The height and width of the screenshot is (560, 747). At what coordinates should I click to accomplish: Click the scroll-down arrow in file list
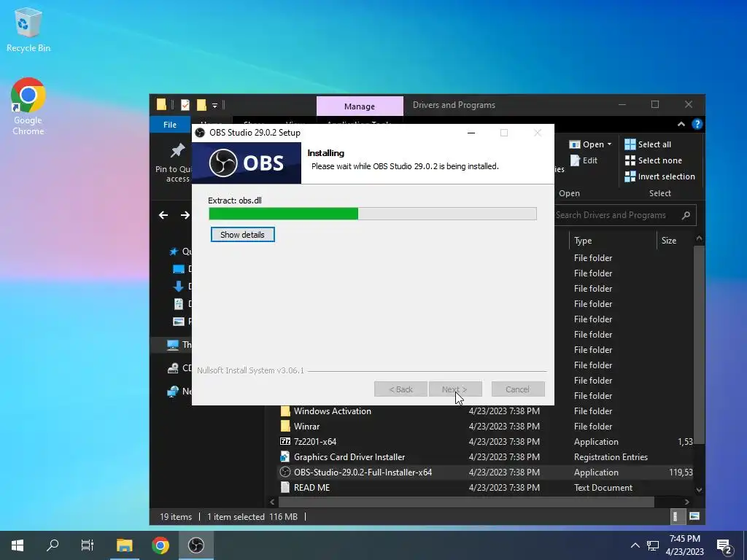click(x=699, y=489)
